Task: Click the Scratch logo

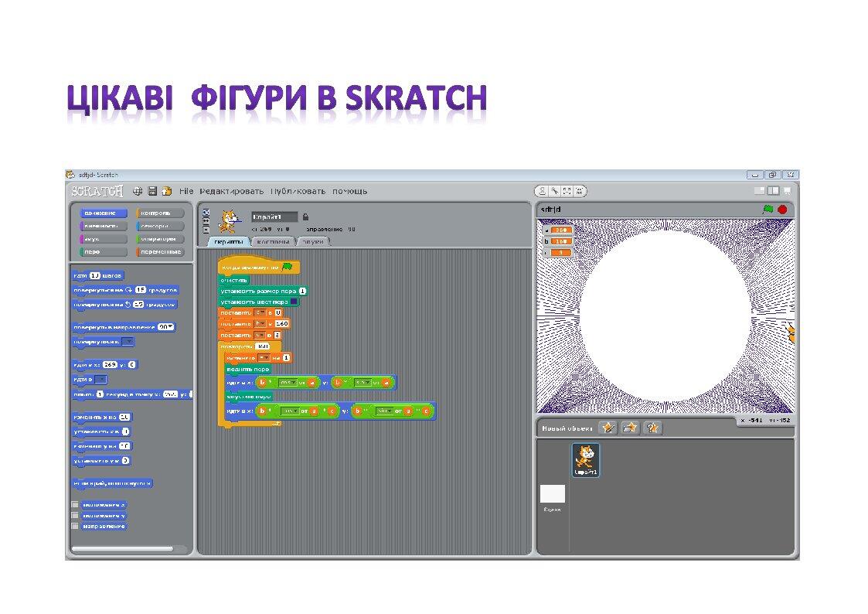Action: click(97, 192)
